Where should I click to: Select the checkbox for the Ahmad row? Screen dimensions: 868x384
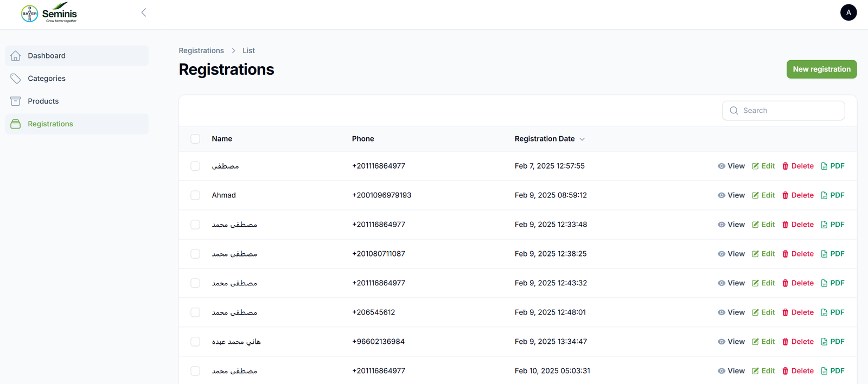pyautogui.click(x=195, y=195)
